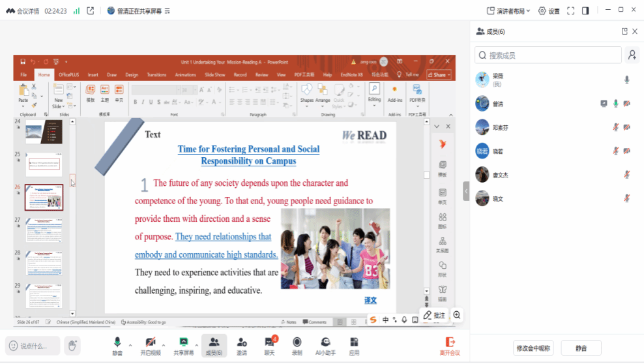This screenshot has height=364, width=644.
Task: Click the raise hand icon
Action: [x=72, y=346]
